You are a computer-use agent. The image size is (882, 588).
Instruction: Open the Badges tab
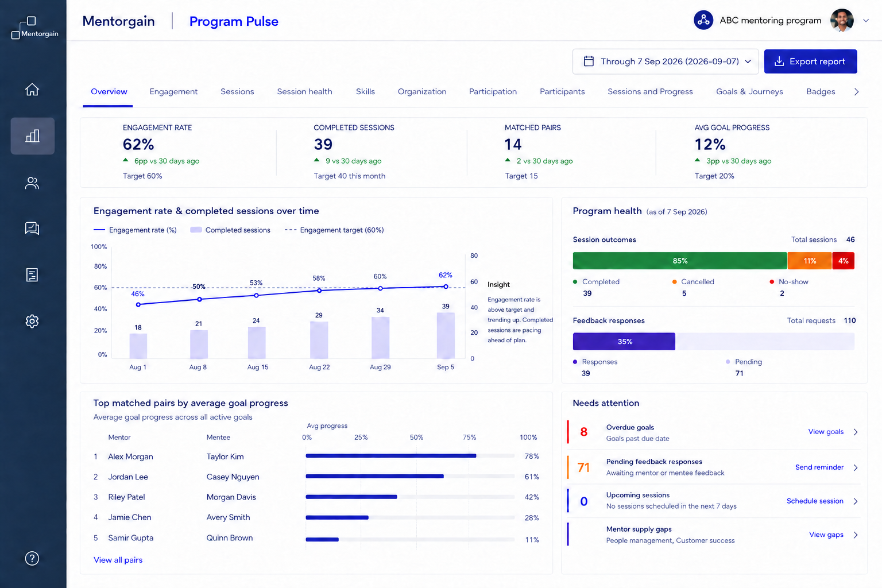(x=821, y=92)
